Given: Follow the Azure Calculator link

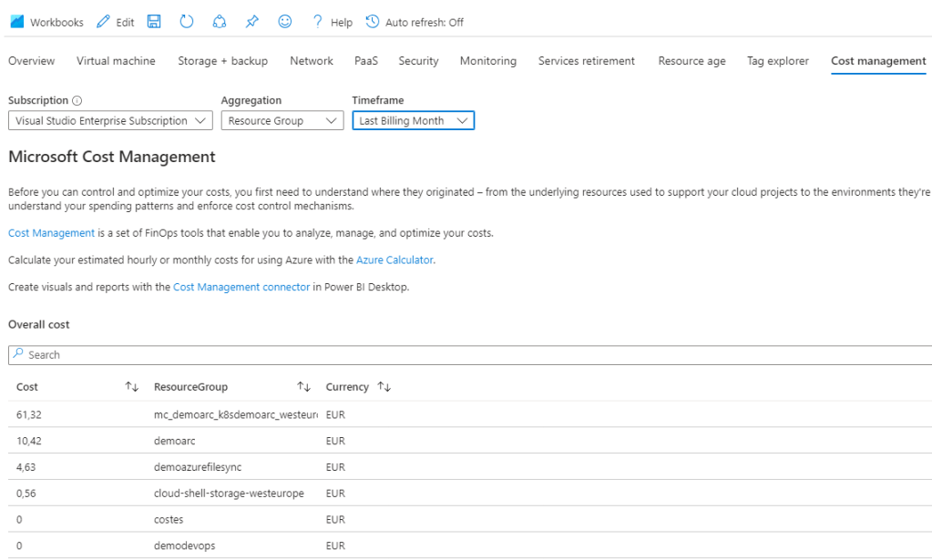Looking at the screenshot, I should pyautogui.click(x=394, y=260).
